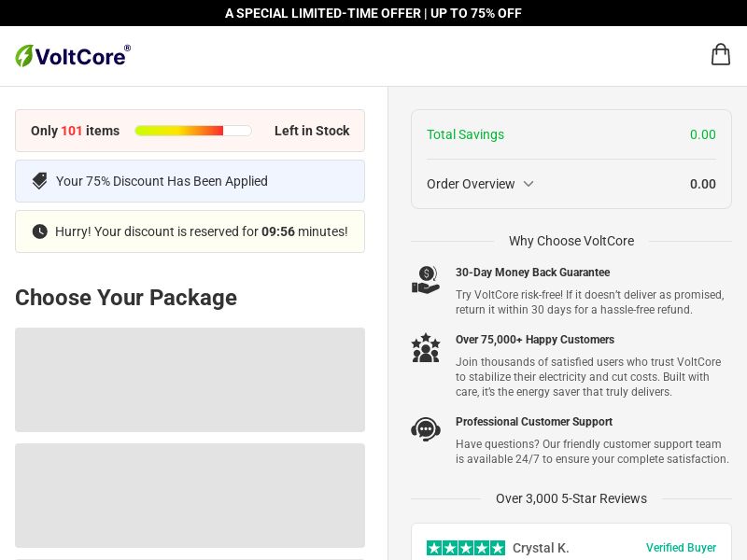The image size is (747, 560).
Task: Click the limited-time offer top banner
Action: pyautogui.click(x=373, y=13)
